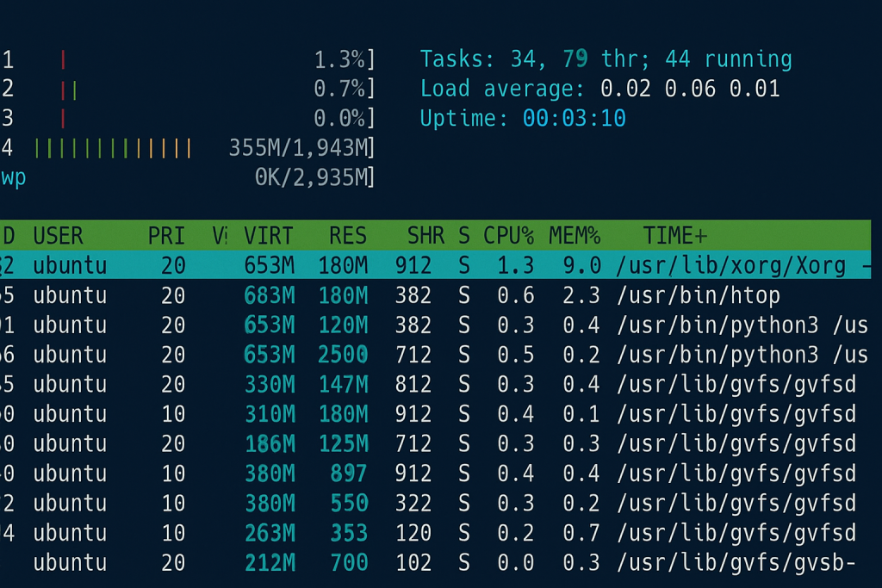Select the gvfsd process with priority 10

click(x=345, y=414)
